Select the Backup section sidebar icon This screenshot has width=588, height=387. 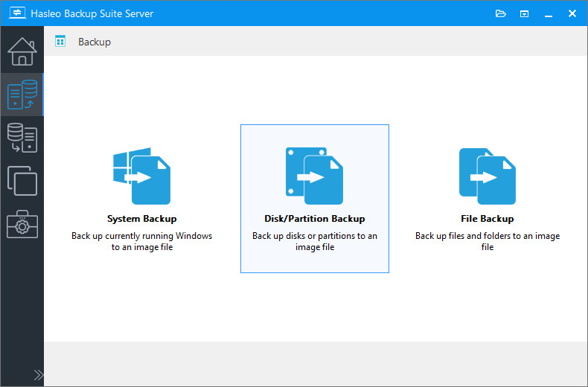click(x=22, y=95)
